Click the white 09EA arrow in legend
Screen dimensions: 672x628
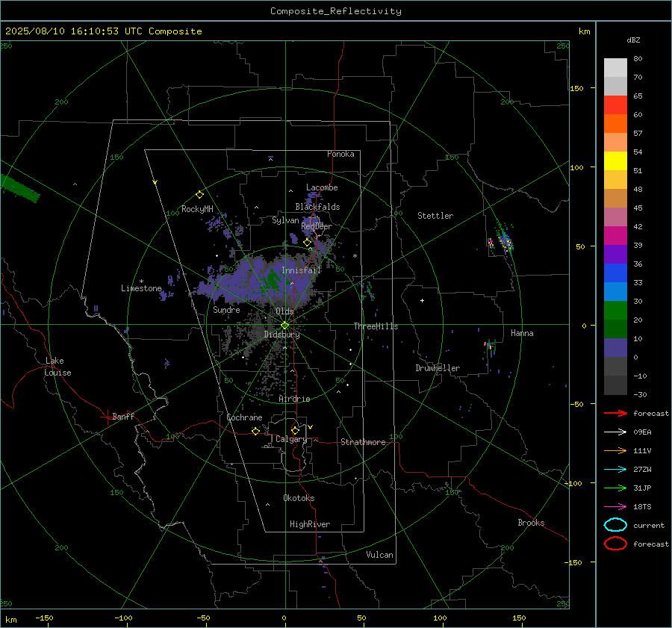[615, 432]
